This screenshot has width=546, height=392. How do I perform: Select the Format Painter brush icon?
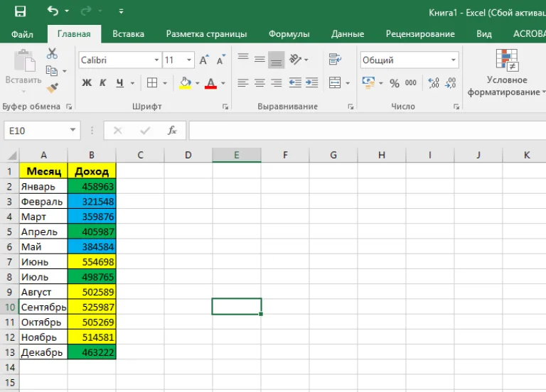52,88
